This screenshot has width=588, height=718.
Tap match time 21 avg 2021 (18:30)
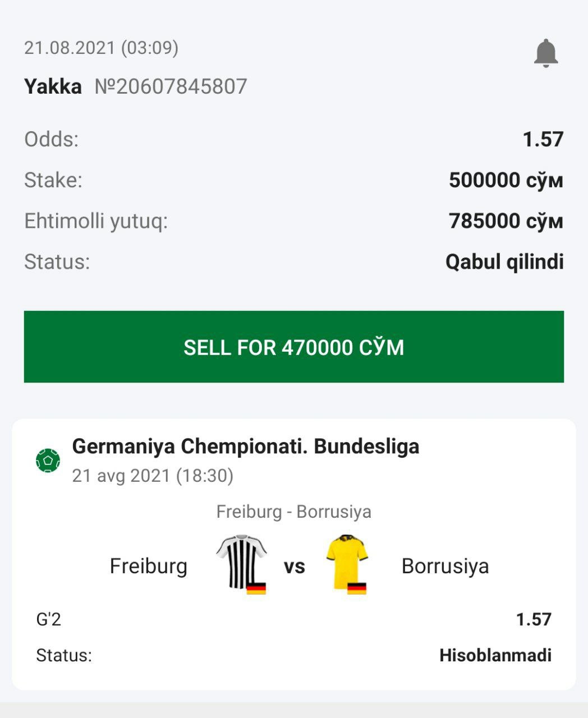pyautogui.click(x=153, y=476)
